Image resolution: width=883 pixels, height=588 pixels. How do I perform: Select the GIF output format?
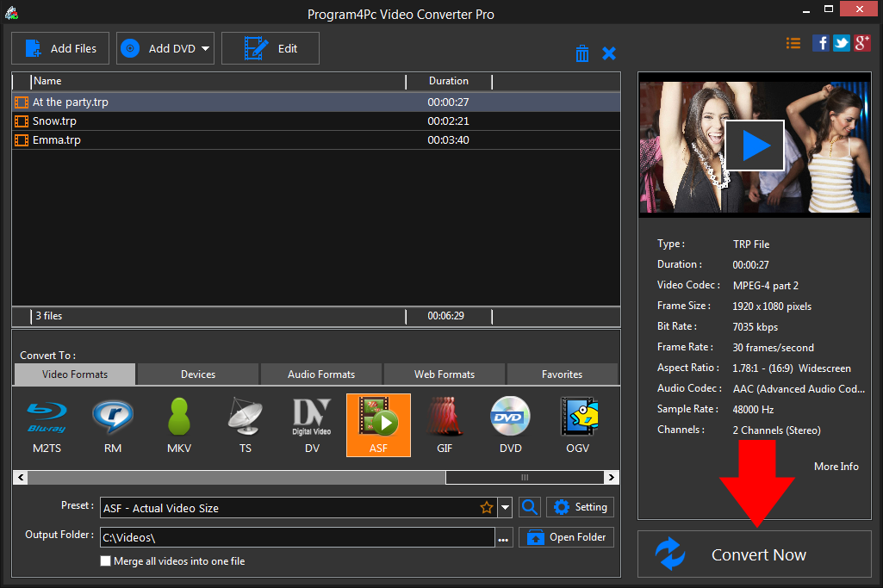tap(445, 424)
